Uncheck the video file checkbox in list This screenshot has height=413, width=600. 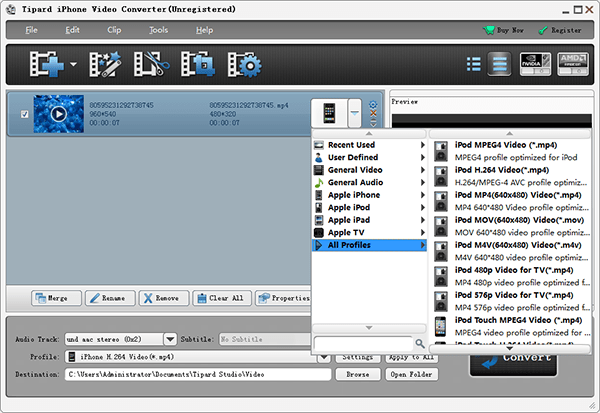point(25,114)
